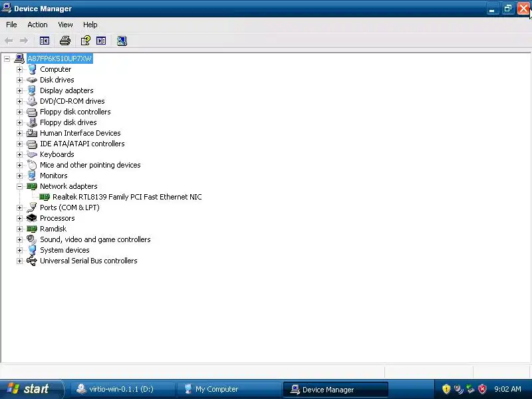
Task: Click the Device Manager taskbar button
Action: [x=335, y=390]
